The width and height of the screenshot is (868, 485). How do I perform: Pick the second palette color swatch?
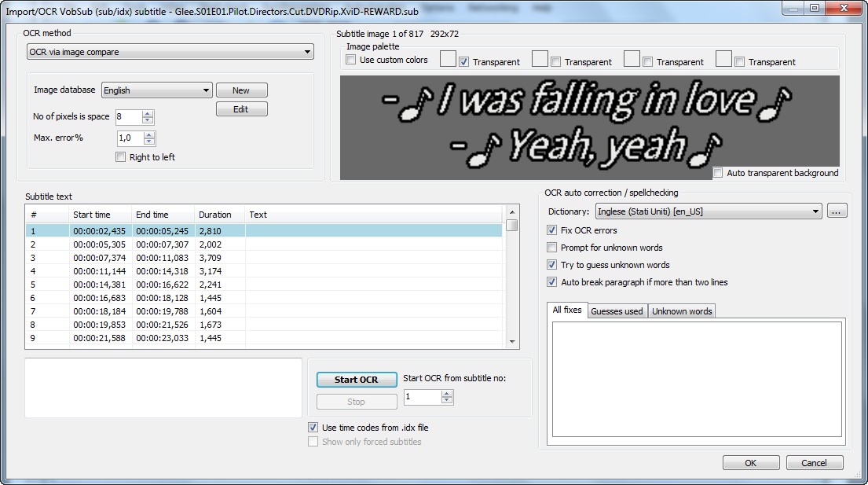540,59
